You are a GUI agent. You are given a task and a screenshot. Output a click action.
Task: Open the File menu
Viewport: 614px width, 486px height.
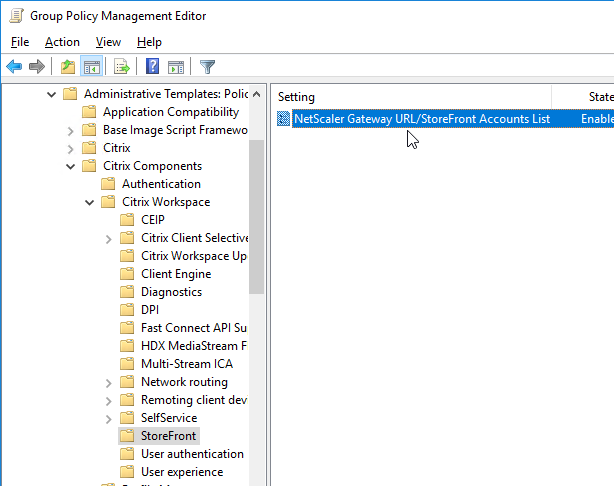(x=20, y=42)
